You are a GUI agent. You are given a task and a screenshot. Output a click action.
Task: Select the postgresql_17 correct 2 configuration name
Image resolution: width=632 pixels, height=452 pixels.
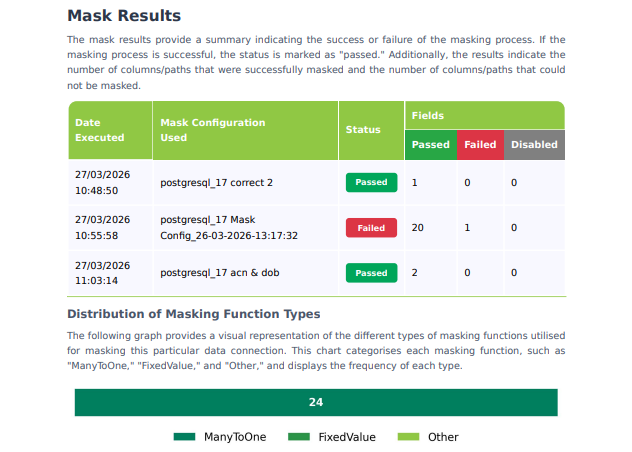[216, 183]
